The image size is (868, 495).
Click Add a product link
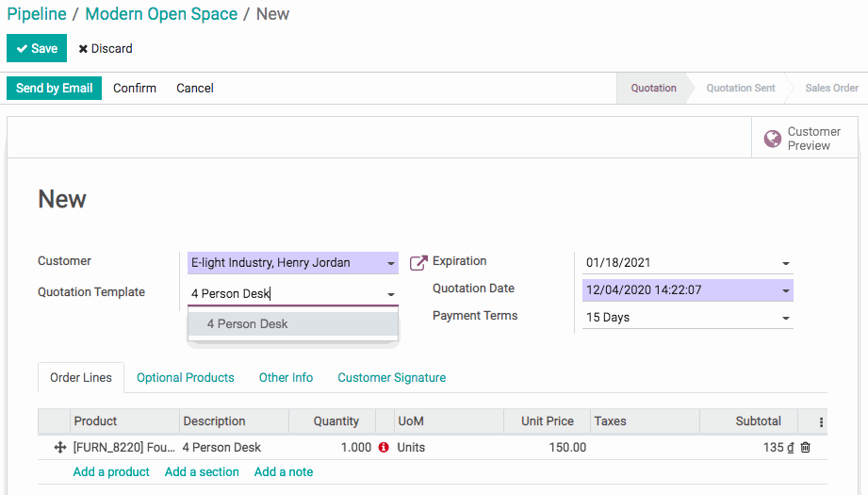point(111,472)
